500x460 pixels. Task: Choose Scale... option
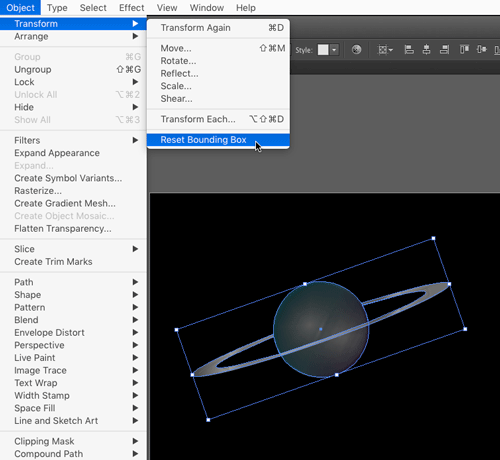pyautogui.click(x=218, y=86)
